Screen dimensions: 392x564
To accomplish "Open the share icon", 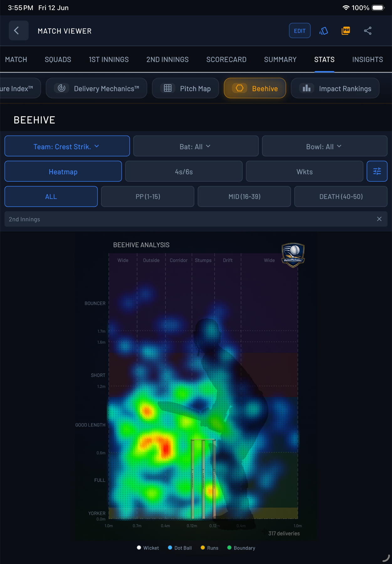I will tap(368, 31).
